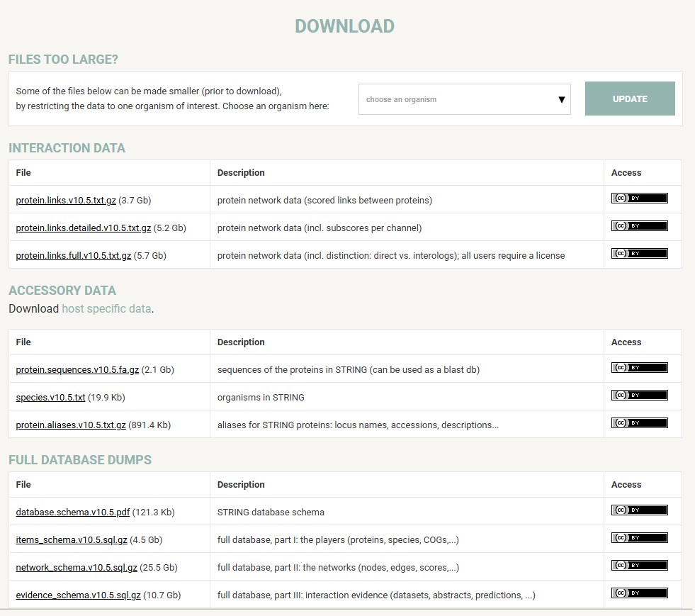Download protein.links.detailed.v10.5.txt.gz

[x=84, y=228]
